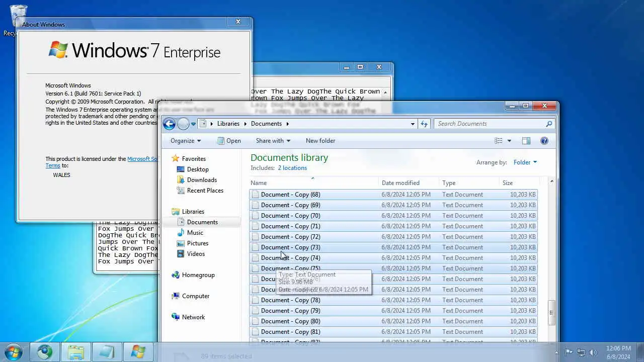Select Document - Copy (81)
The image size is (644, 362).
click(393, 332)
